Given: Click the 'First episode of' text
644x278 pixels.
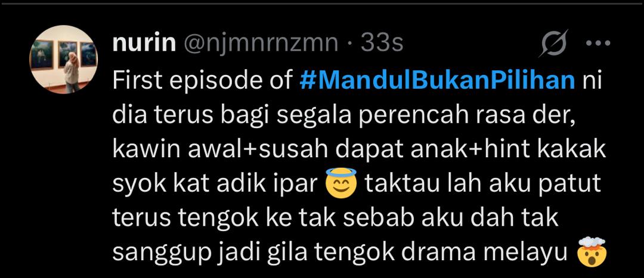Looking at the screenshot, I should pyautogui.click(x=202, y=82).
